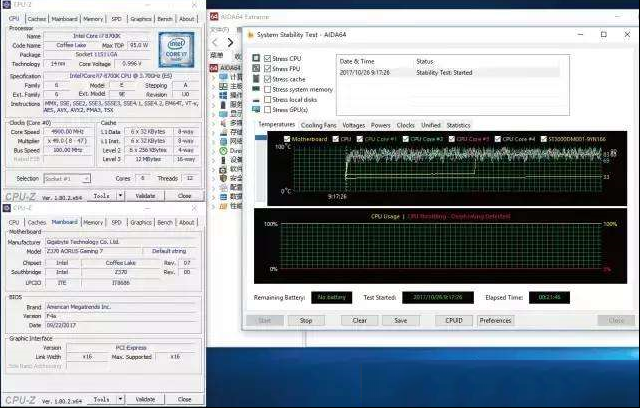Open the Config (配置) category icon
This screenshot has height=408, width=640.
point(223,187)
